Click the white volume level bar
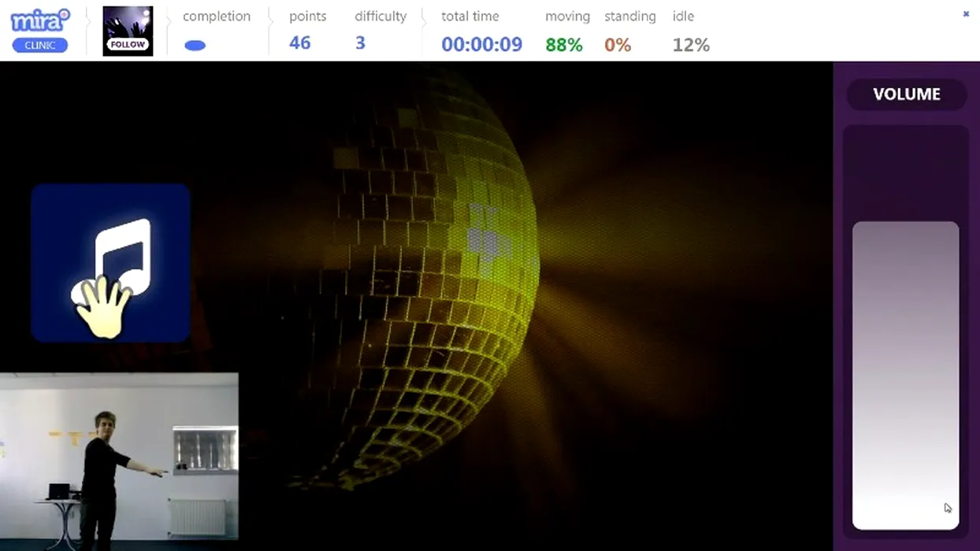The image size is (980, 551). point(905,375)
